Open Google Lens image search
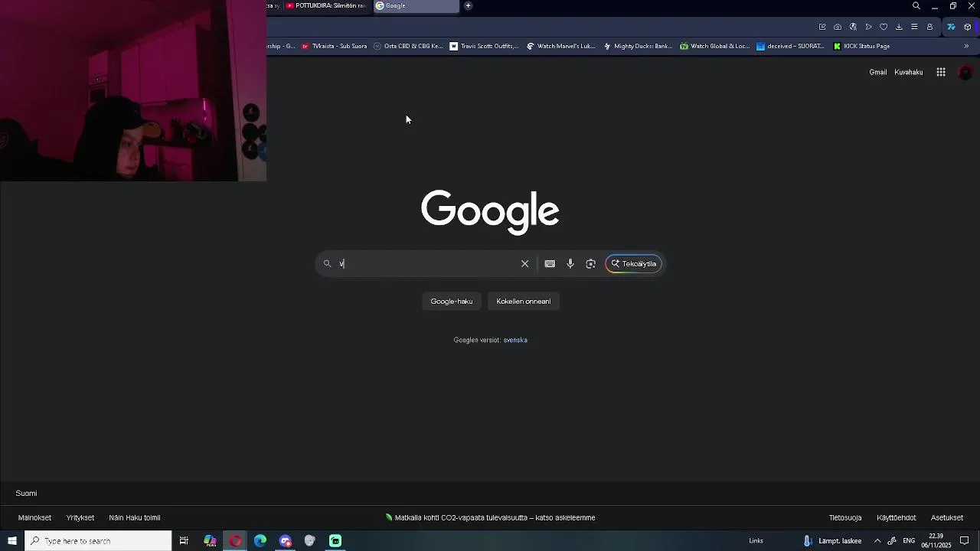The width and height of the screenshot is (980, 551). pos(591,263)
